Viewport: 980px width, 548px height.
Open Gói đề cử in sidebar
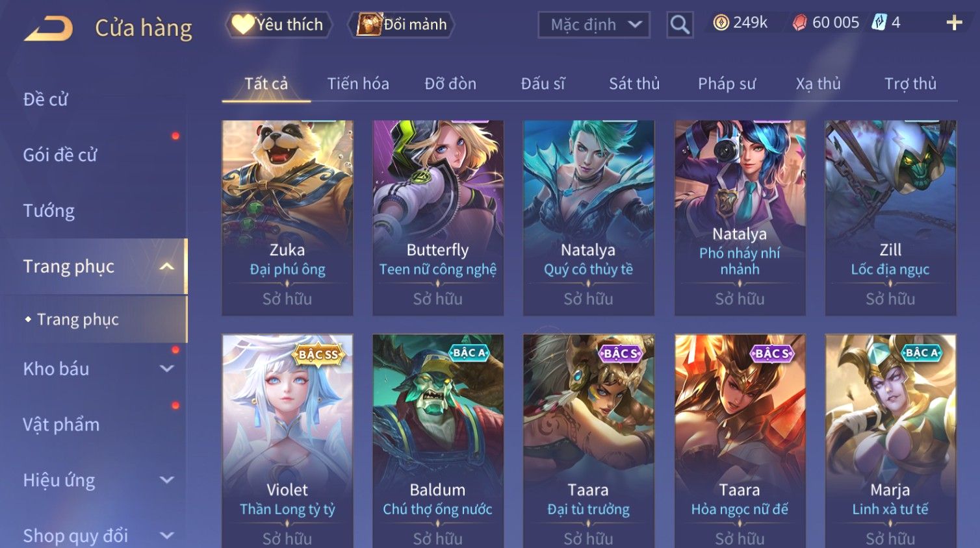click(60, 155)
